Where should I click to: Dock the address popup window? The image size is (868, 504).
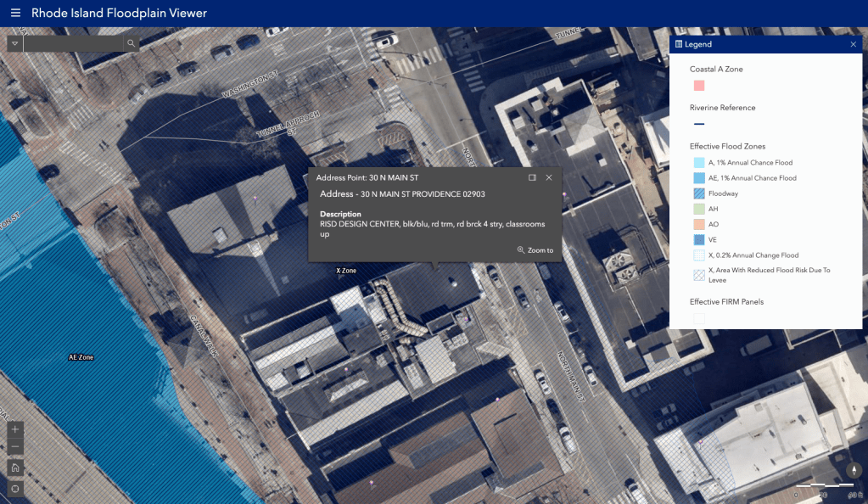tap(532, 177)
